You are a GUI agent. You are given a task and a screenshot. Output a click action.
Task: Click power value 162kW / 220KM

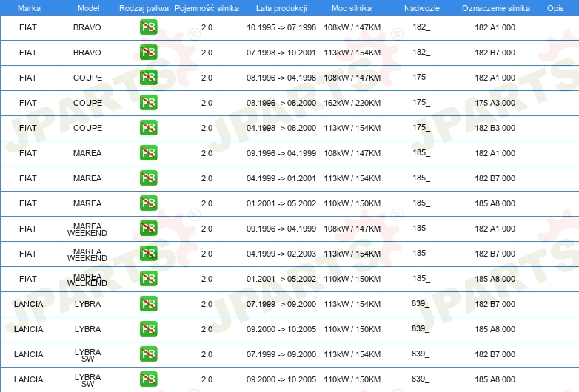352,103
